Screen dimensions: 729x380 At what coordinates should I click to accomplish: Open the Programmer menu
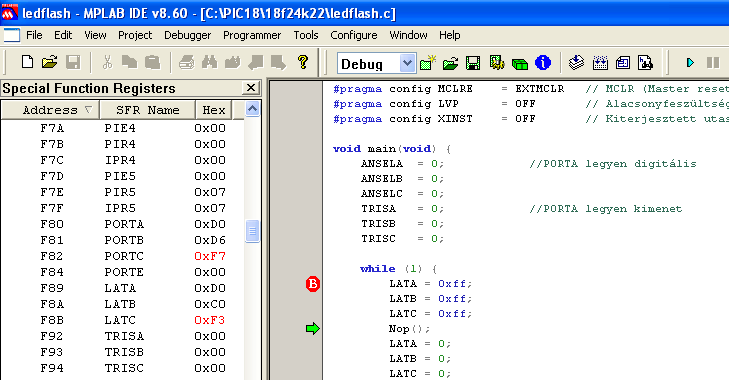pos(252,35)
